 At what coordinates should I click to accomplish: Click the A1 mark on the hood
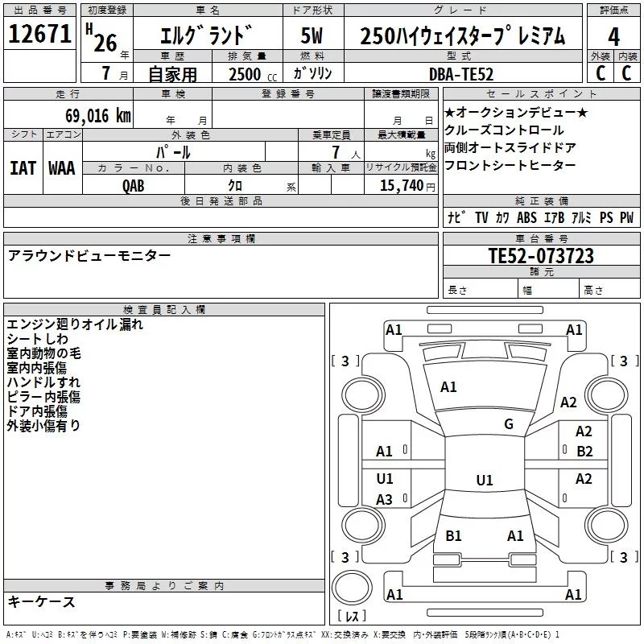pos(448,387)
